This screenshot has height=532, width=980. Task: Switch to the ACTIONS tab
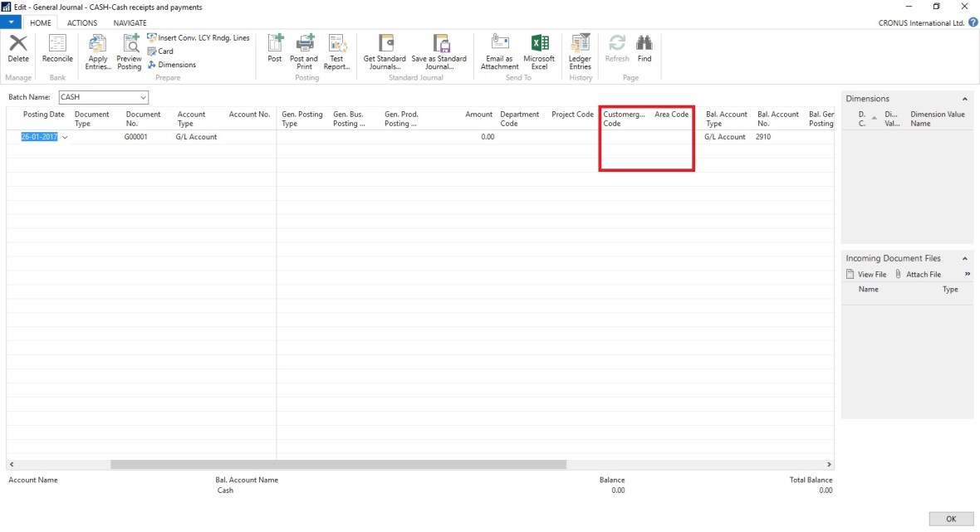[x=82, y=23]
